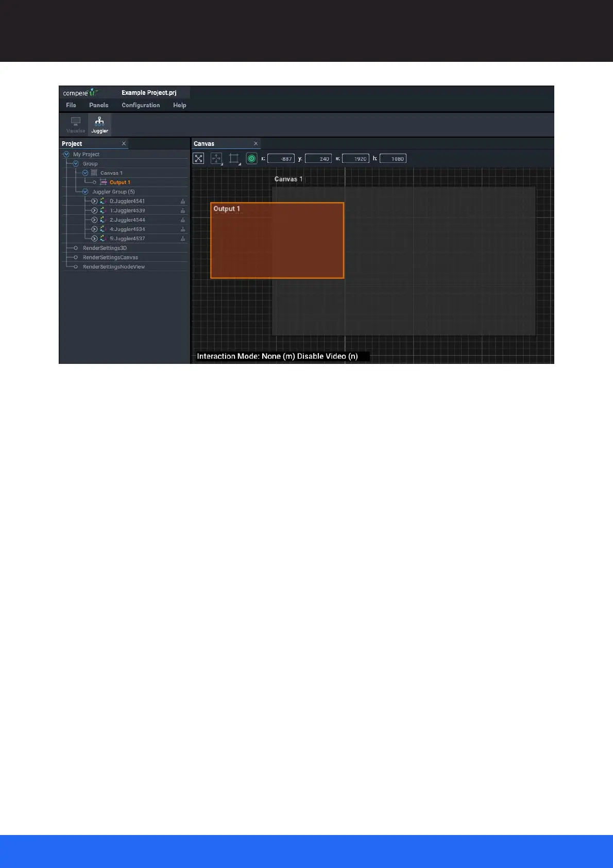Collapse the Juggler Group (5) node
The height and width of the screenshot is (868, 613).
tap(85, 192)
